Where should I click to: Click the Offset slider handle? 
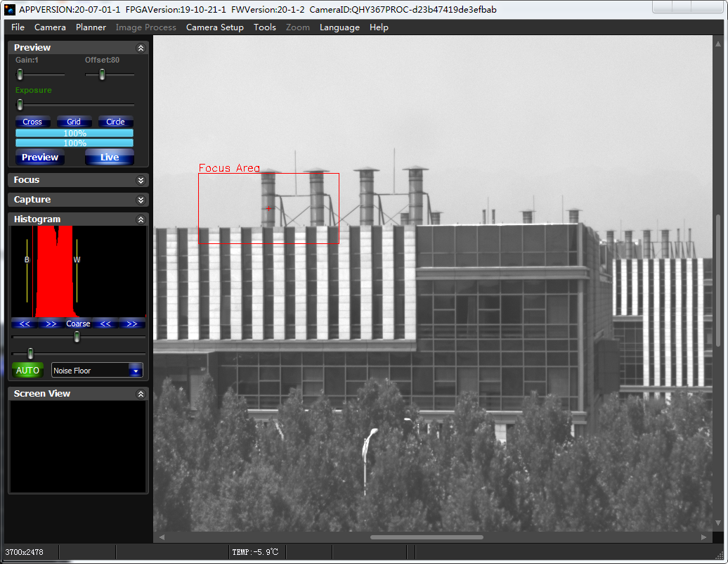pos(102,75)
